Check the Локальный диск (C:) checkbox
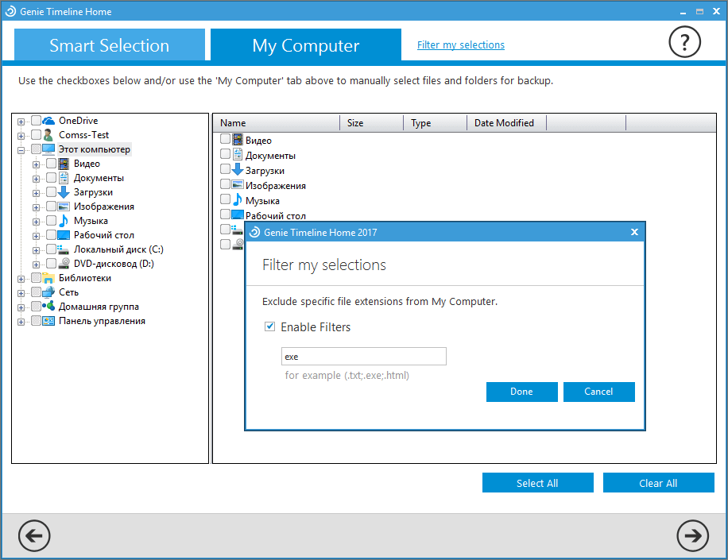The image size is (728, 560). pyautogui.click(x=51, y=249)
